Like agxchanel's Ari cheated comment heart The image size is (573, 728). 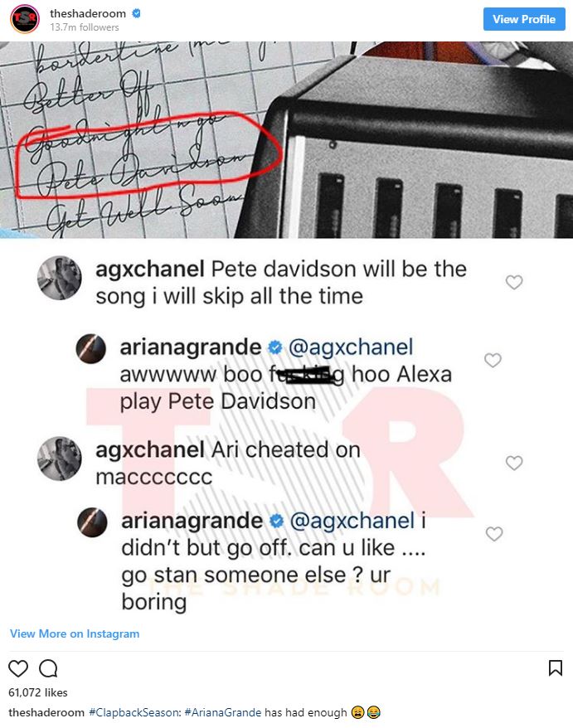[x=514, y=463]
